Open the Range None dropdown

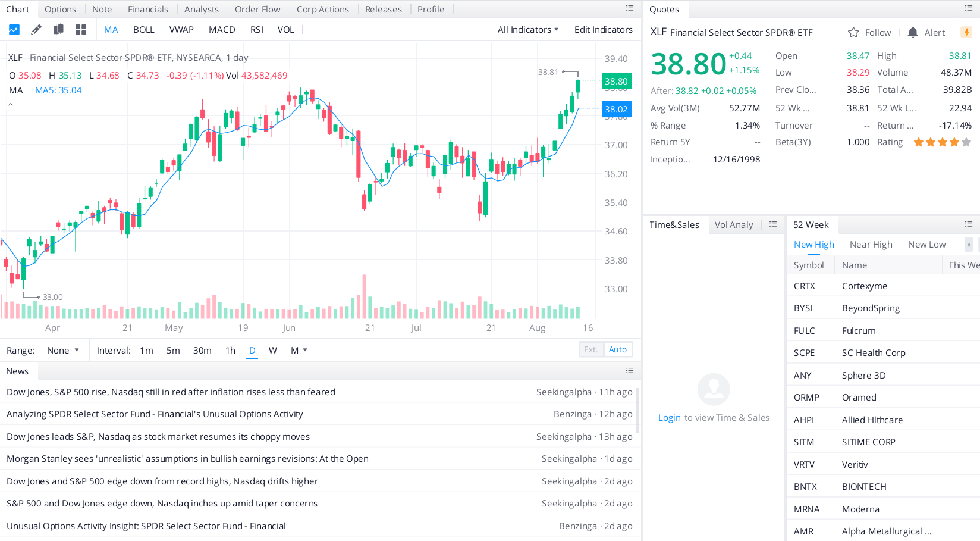click(x=63, y=351)
